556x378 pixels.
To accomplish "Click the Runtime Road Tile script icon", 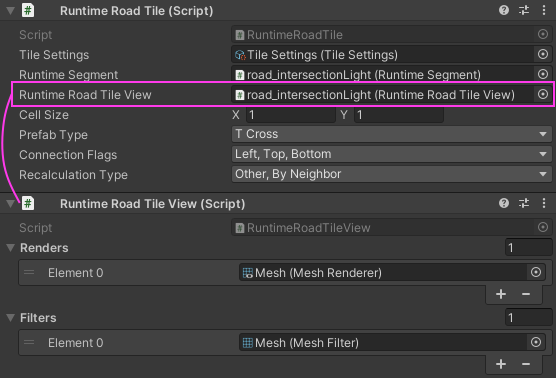I will point(28,10).
